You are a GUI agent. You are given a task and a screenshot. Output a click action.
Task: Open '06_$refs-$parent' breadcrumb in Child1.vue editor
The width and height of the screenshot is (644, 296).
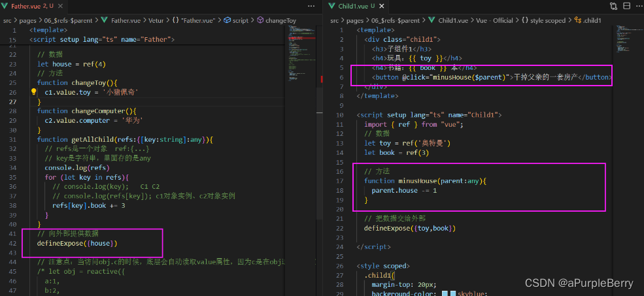395,20
